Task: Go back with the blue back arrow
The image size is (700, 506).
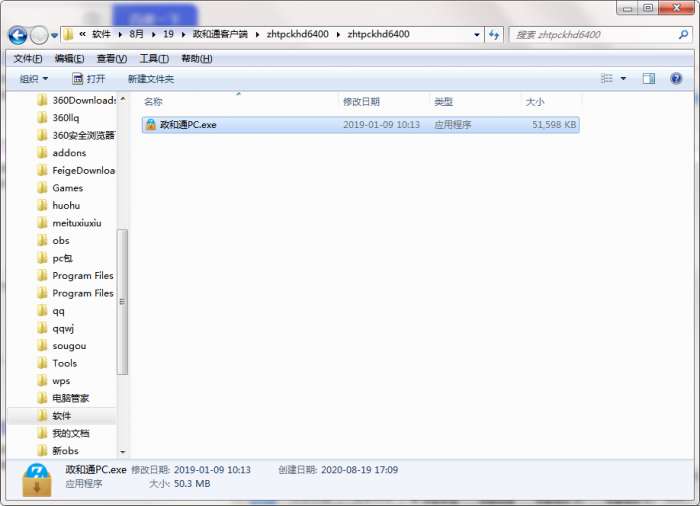Action: tap(18, 35)
